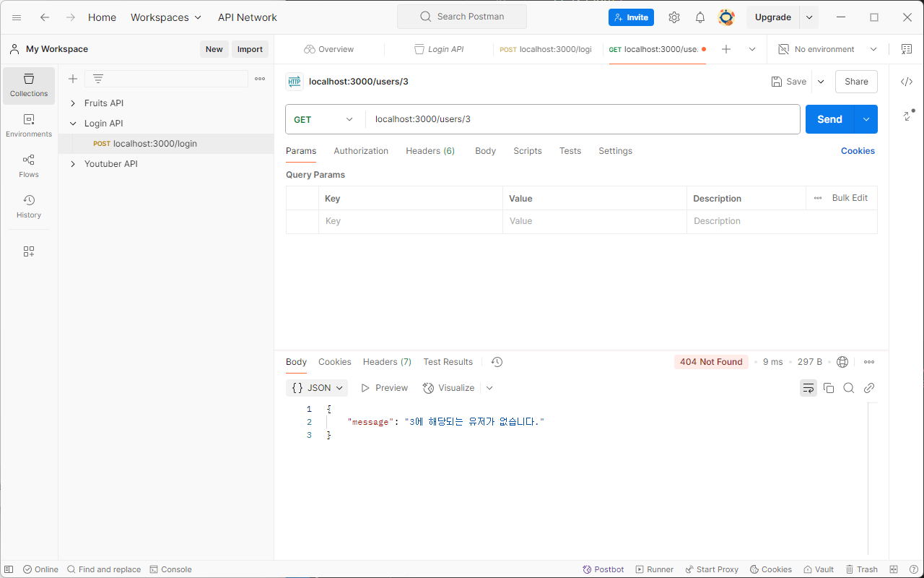Switch to the Authorization tab
924x578 pixels.
[x=361, y=151]
